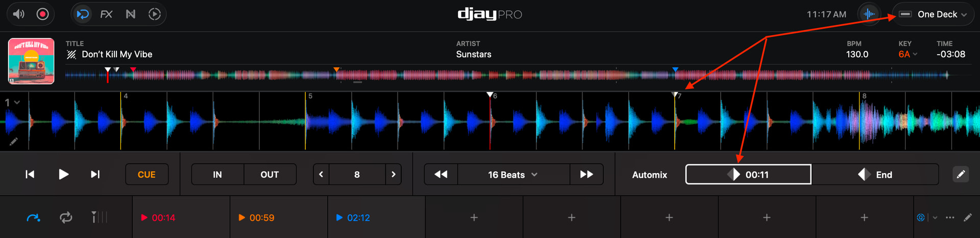Skip to the previous track
The height and width of the screenshot is (238, 980).
coord(30,175)
